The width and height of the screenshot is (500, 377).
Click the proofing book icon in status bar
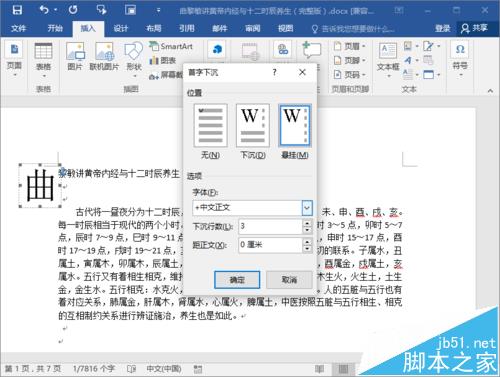coord(132,369)
